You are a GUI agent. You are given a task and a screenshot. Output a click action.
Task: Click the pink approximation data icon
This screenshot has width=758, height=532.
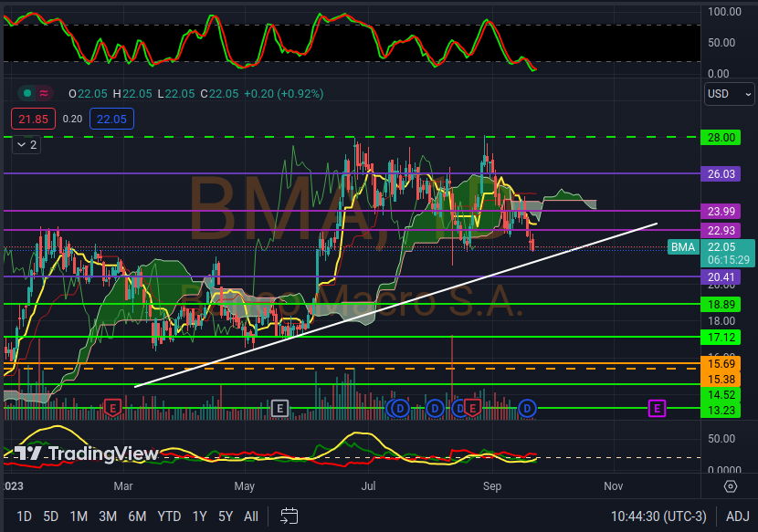point(44,93)
